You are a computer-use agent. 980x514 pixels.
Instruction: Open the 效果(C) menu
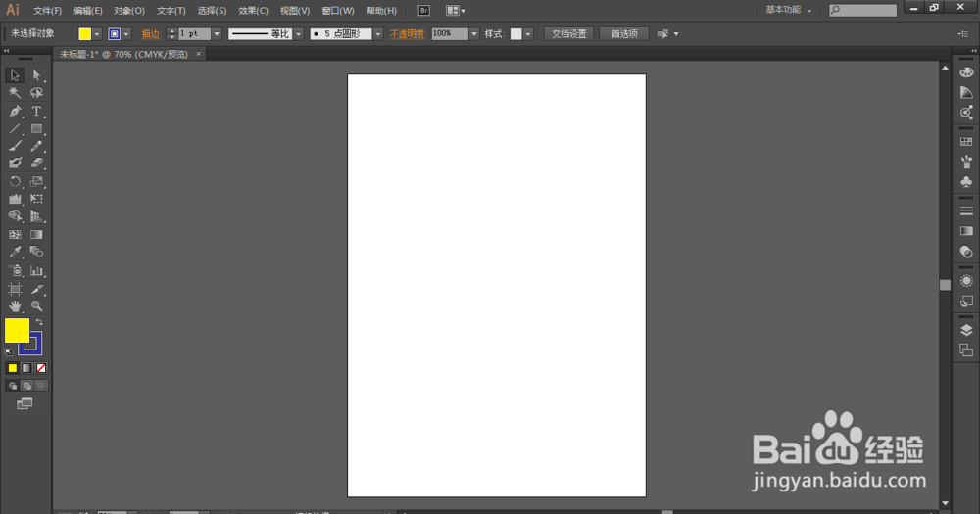coord(253,11)
